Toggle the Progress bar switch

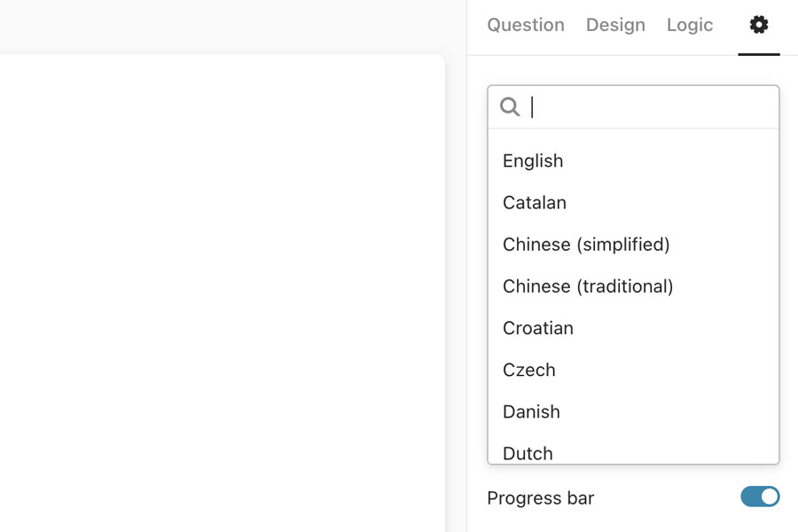click(760, 497)
